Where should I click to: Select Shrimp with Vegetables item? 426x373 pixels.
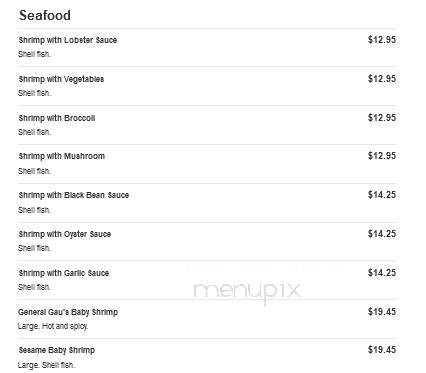pos(61,79)
